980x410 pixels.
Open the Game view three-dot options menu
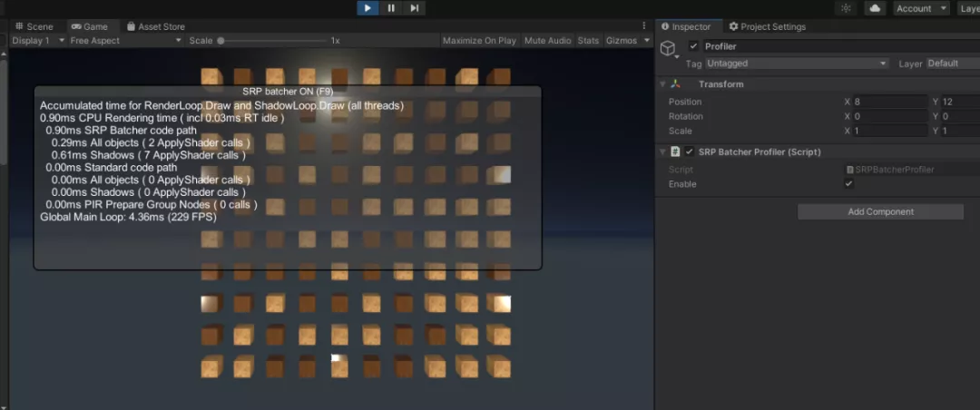(x=644, y=26)
